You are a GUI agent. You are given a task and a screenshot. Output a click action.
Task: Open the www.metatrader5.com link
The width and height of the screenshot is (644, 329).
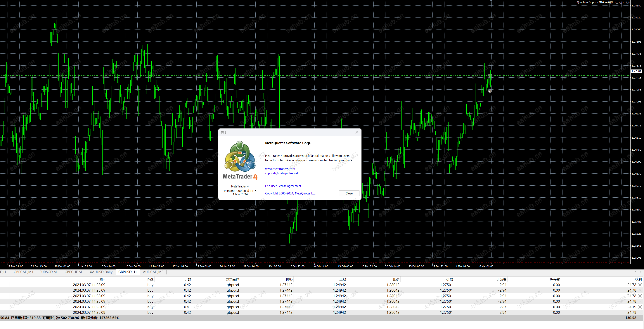pyautogui.click(x=280, y=169)
